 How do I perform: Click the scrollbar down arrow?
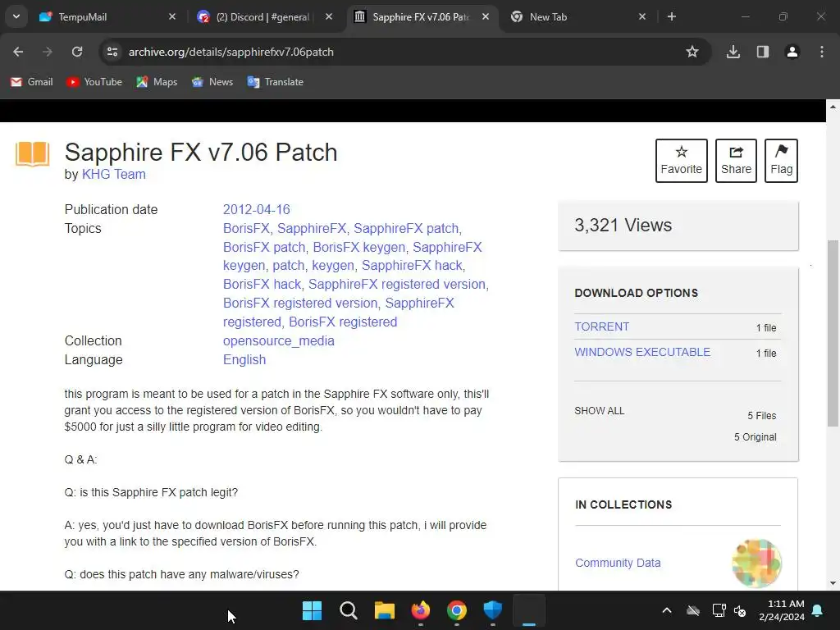833,583
